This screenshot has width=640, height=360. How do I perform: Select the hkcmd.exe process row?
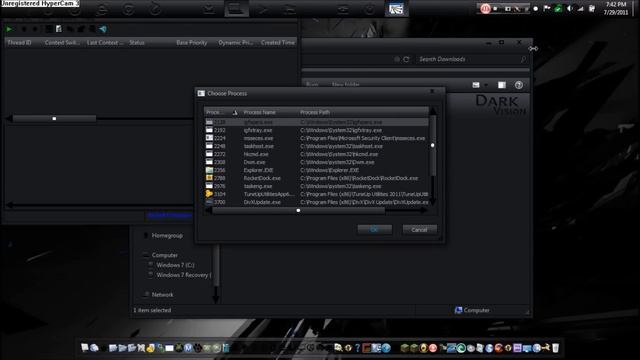click(317, 154)
